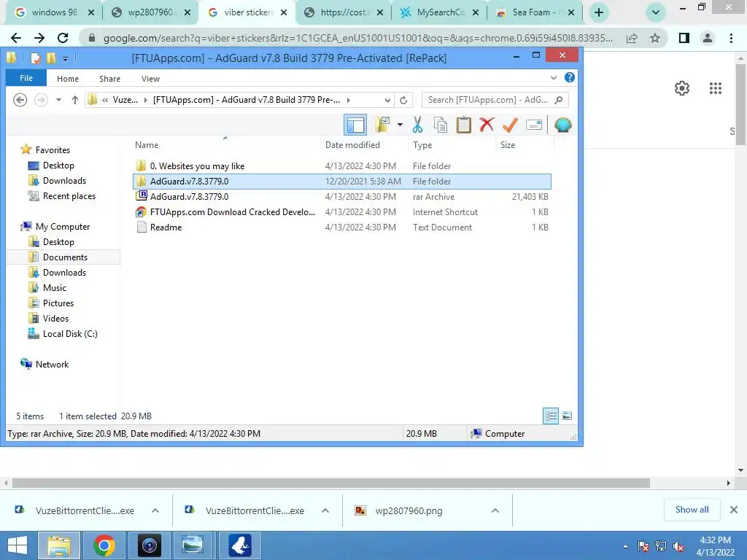Expand the Explorer ribbon chevron
Screen dimensions: 747x560
[x=553, y=77]
